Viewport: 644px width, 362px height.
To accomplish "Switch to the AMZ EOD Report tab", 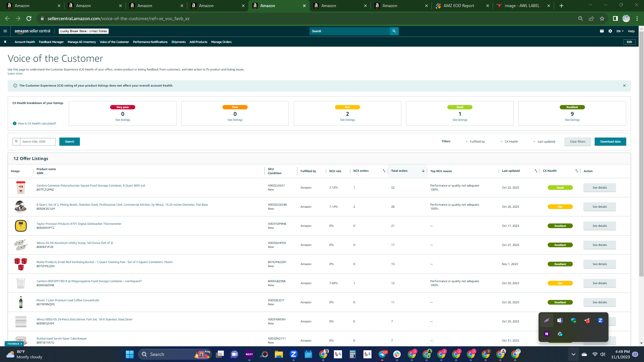I will pyautogui.click(x=462, y=6).
